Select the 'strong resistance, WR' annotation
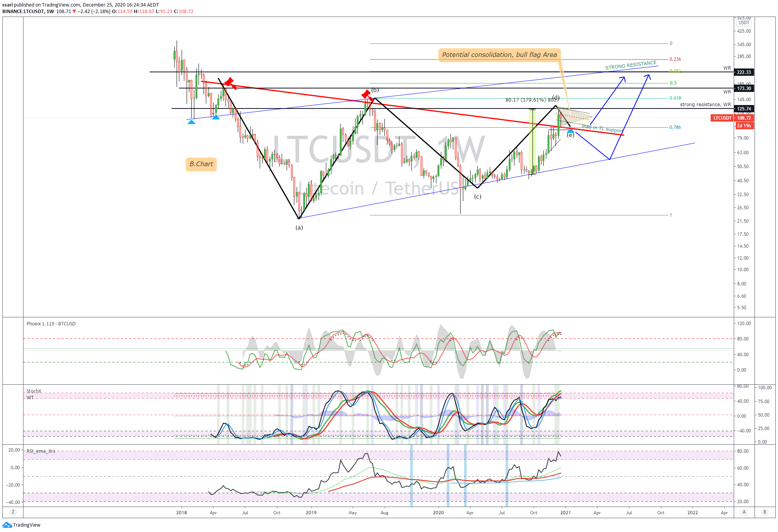Image resolution: width=778 pixels, height=532 pixels. coord(705,105)
